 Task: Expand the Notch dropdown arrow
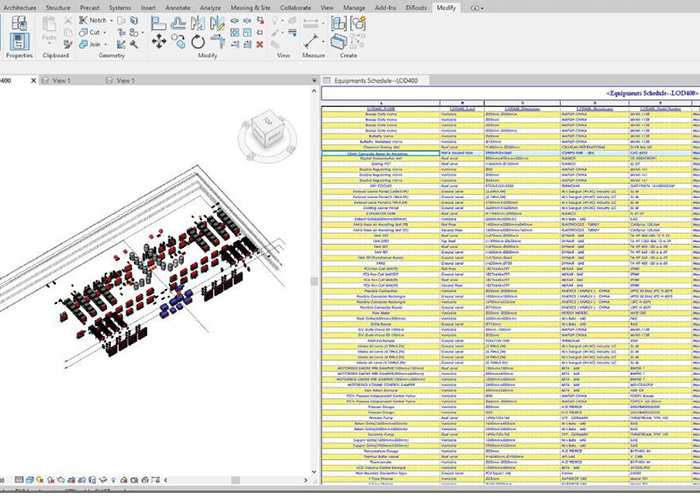[111, 21]
